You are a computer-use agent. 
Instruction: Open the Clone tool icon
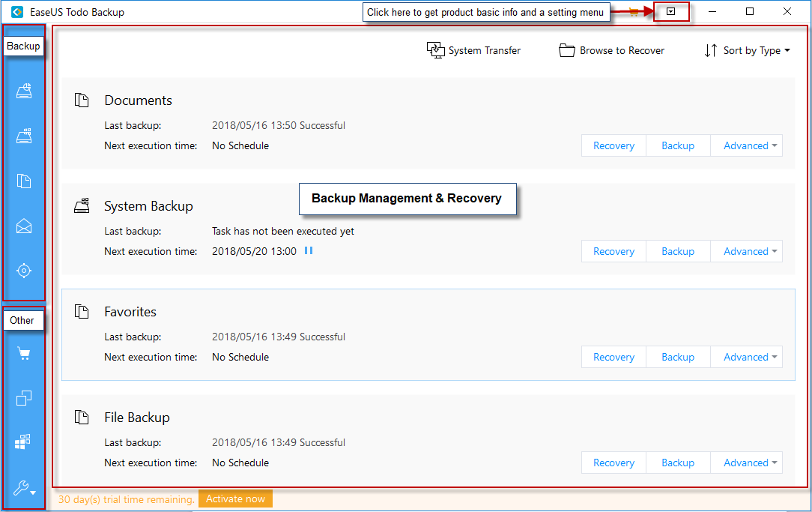click(x=24, y=398)
